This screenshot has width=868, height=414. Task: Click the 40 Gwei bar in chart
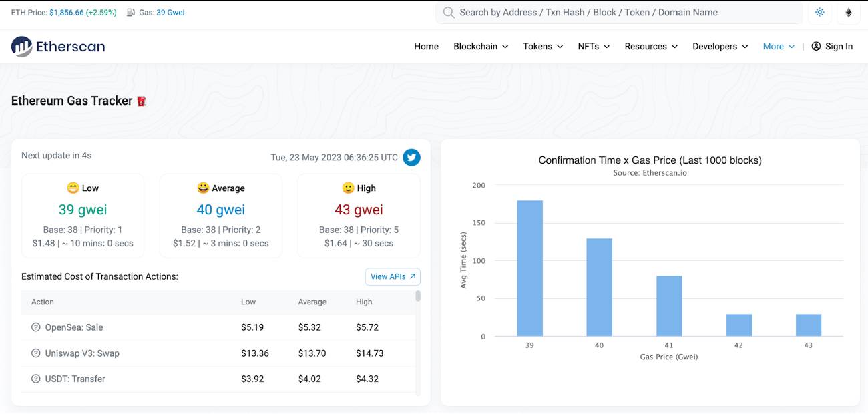point(599,288)
